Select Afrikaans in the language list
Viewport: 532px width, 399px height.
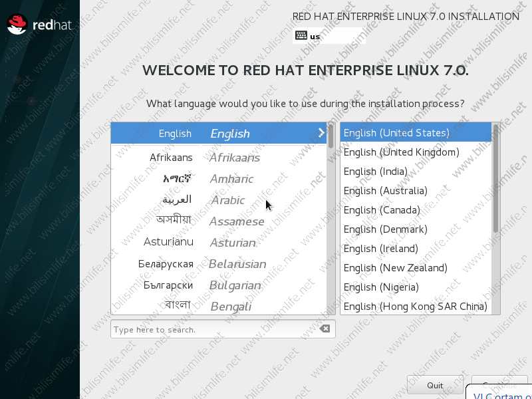(x=218, y=158)
